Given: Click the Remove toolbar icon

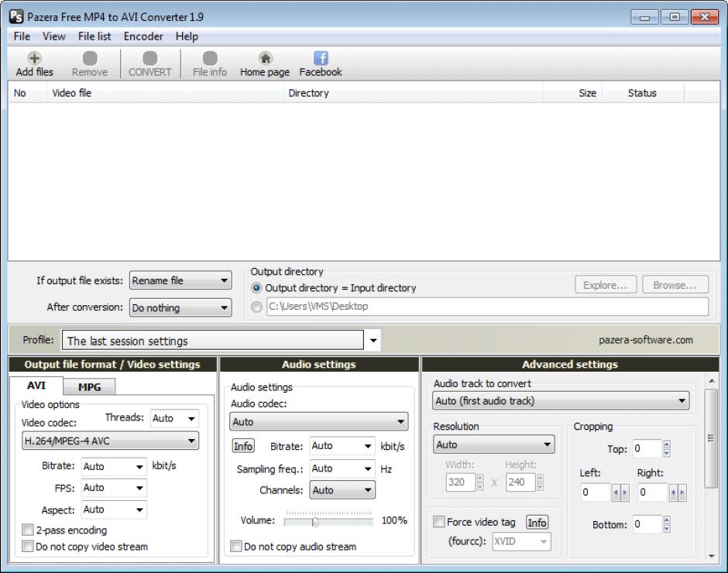Looking at the screenshot, I should coord(90,58).
